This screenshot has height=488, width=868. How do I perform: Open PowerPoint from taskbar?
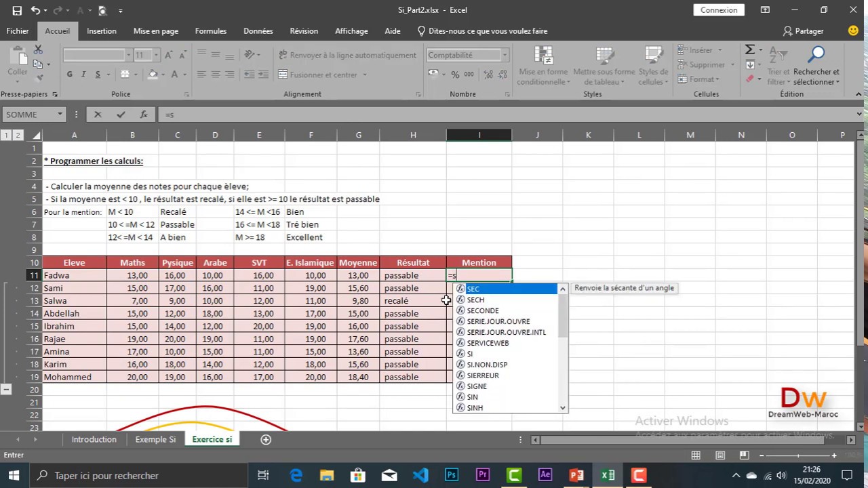pyautogui.click(x=576, y=475)
